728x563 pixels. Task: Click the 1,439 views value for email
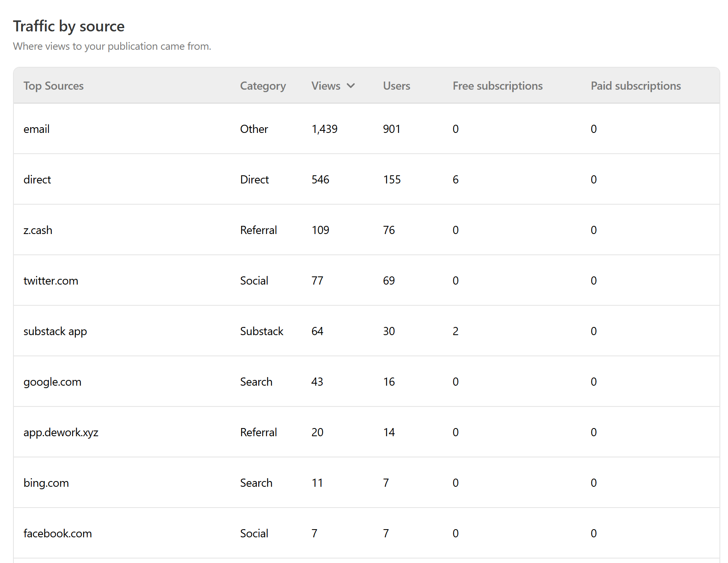pos(324,129)
